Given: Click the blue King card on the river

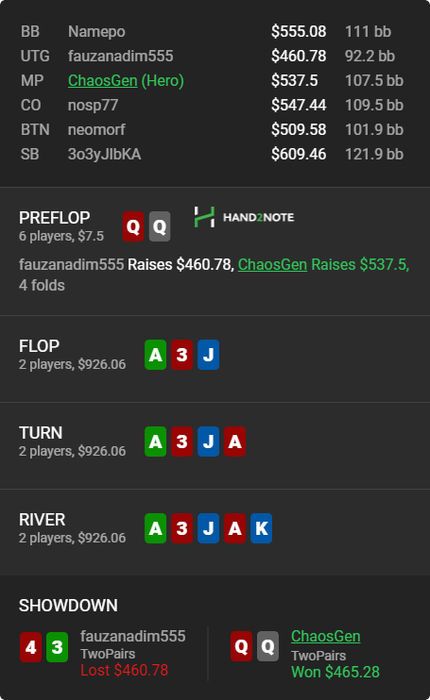Looking at the screenshot, I should click(261, 528).
